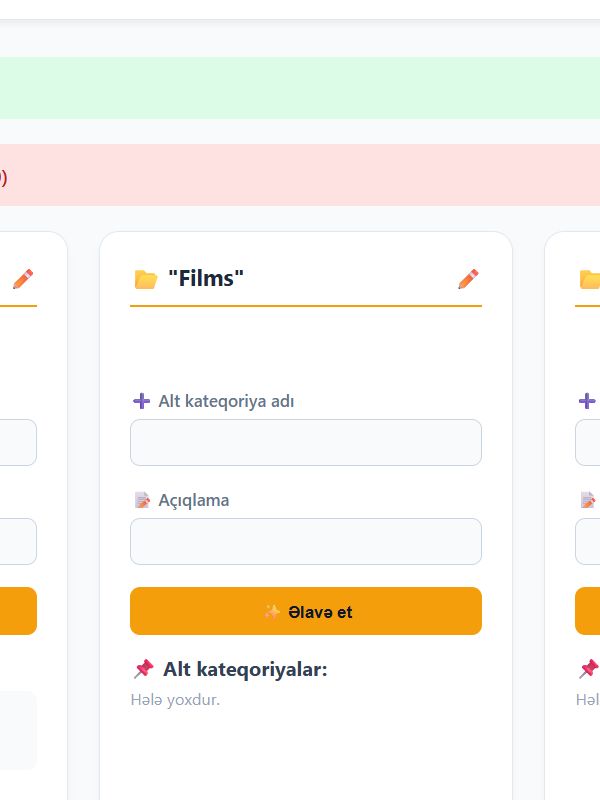Click the document icon on the right-edge card
Image resolution: width=600 pixels, height=800 pixels.
[588, 500]
